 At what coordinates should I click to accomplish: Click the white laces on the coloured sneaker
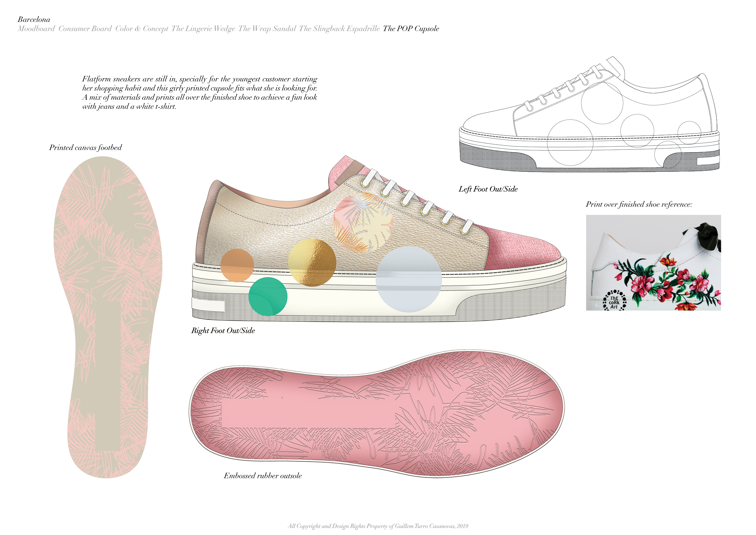click(x=417, y=201)
